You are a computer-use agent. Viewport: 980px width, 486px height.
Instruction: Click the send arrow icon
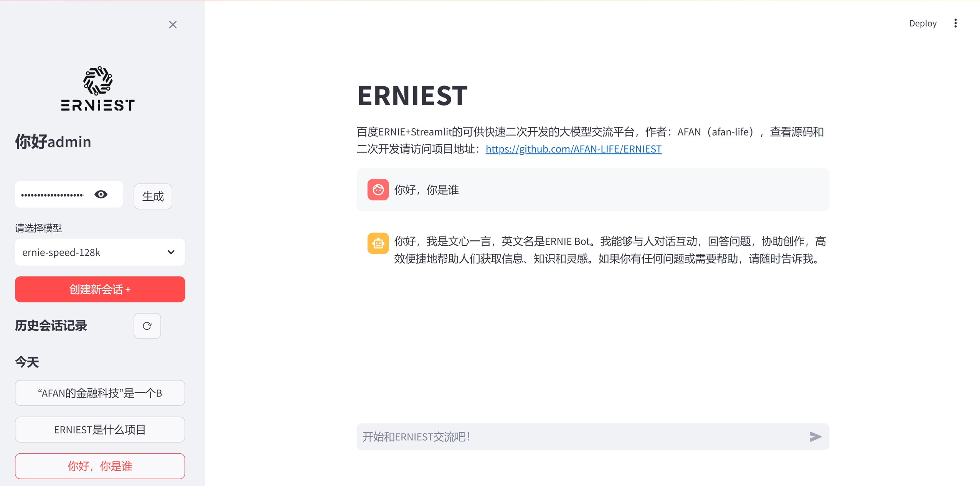tap(815, 437)
